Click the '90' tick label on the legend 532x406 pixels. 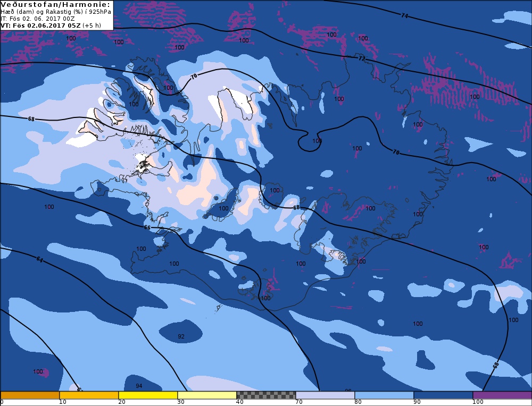click(417, 402)
